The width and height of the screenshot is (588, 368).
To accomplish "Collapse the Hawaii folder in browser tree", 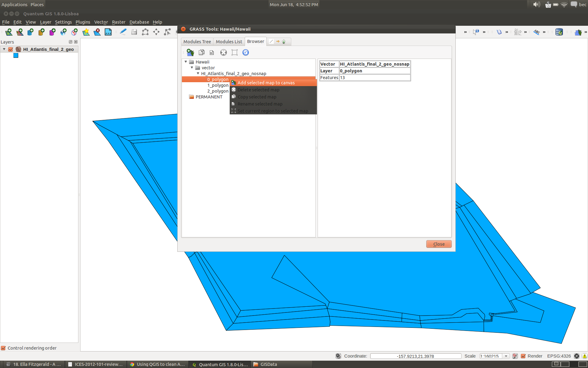I will click(186, 62).
